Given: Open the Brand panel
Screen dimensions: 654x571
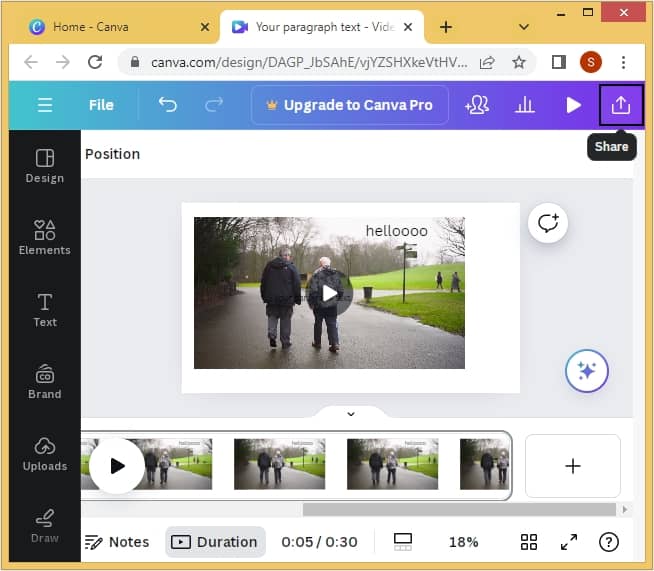Looking at the screenshot, I should [45, 382].
